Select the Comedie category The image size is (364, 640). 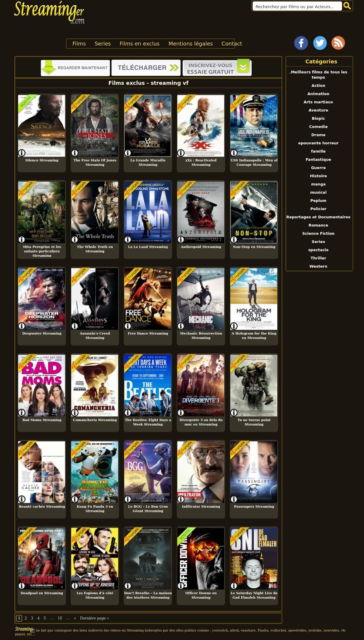click(x=318, y=126)
